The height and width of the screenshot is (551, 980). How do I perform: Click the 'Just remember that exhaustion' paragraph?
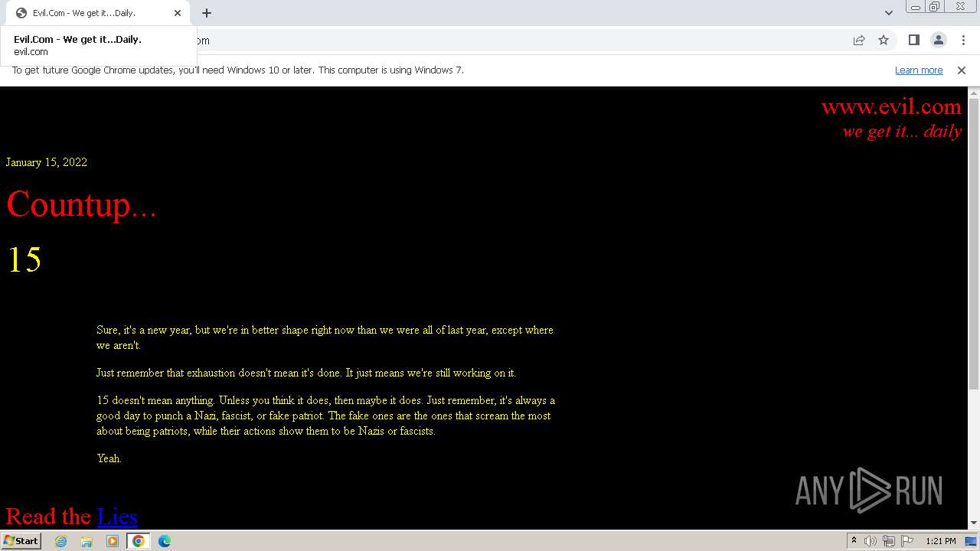point(306,373)
